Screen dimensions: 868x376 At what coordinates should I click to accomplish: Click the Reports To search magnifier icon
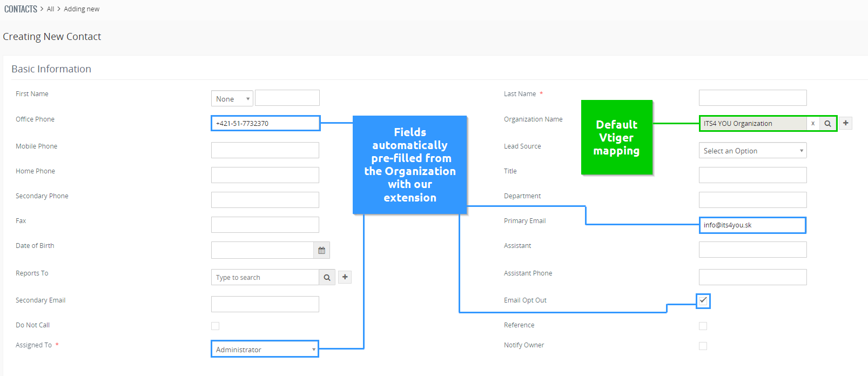pyautogui.click(x=327, y=277)
